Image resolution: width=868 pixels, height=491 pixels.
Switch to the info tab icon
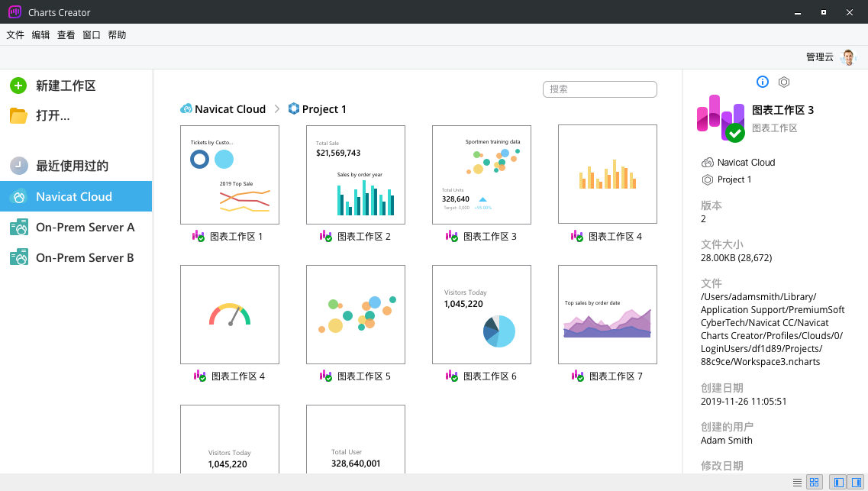coord(763,82)
